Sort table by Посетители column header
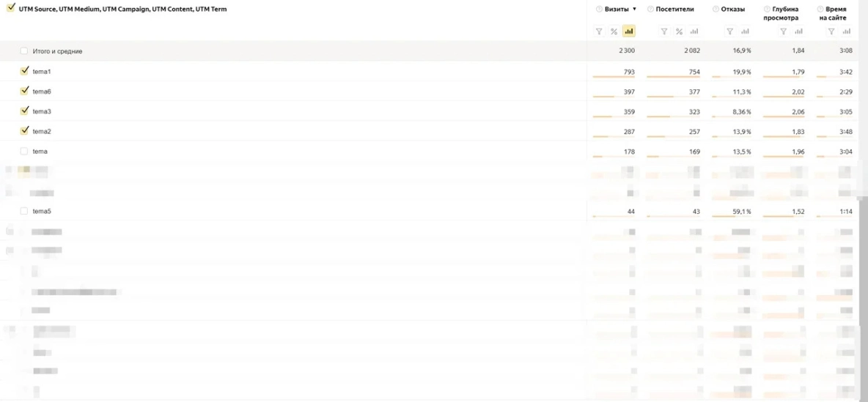The image size is (868, 402). coord(674,10)
